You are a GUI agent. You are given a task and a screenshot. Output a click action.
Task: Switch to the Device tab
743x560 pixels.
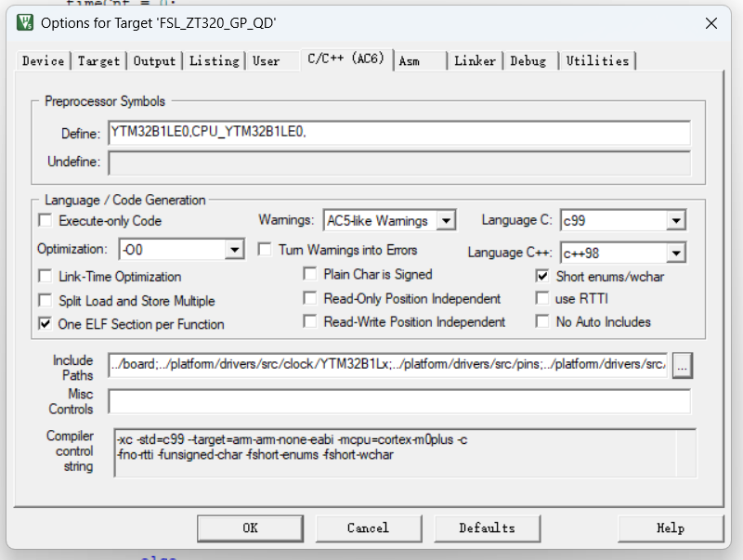(x=44, y=61)
